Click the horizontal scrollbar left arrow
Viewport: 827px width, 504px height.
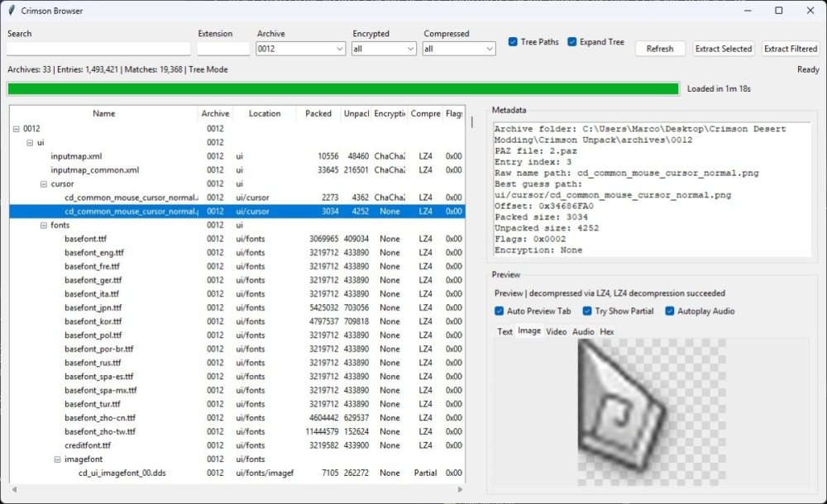click(14, 489)
